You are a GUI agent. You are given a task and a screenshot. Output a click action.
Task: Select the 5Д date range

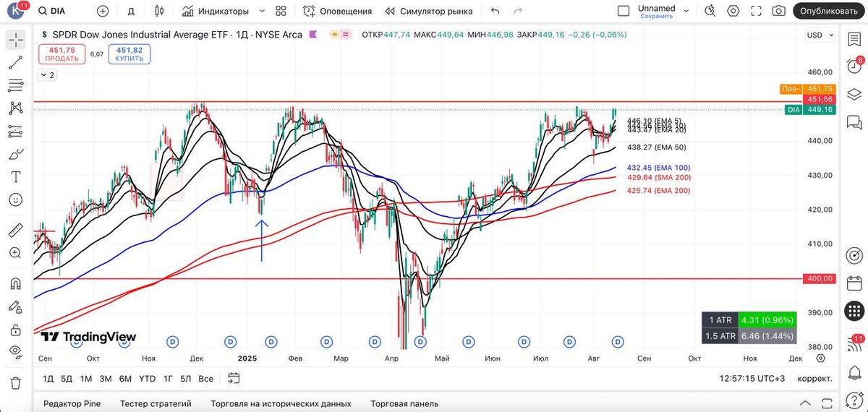(67, 378)
